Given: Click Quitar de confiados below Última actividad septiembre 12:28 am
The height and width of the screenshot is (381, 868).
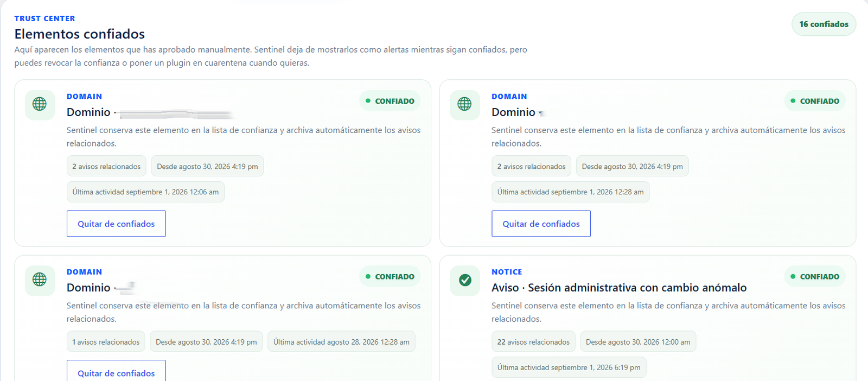Looking at the screenshot, I should [541, 224].
